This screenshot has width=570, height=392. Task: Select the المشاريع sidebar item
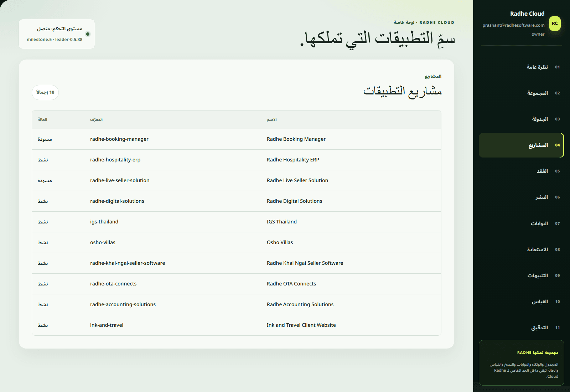pyautogui.click(x=521, y=145)
